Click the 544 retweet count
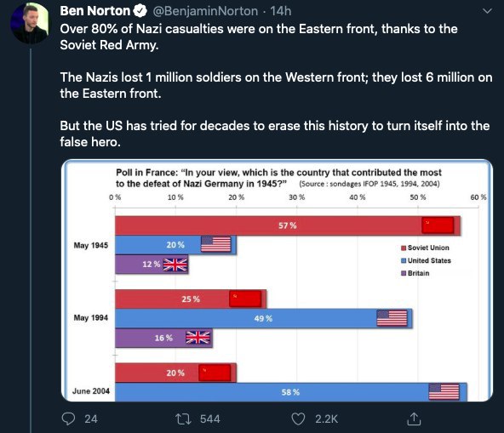This screenshot has height=433, width=504. click(210, 419)
